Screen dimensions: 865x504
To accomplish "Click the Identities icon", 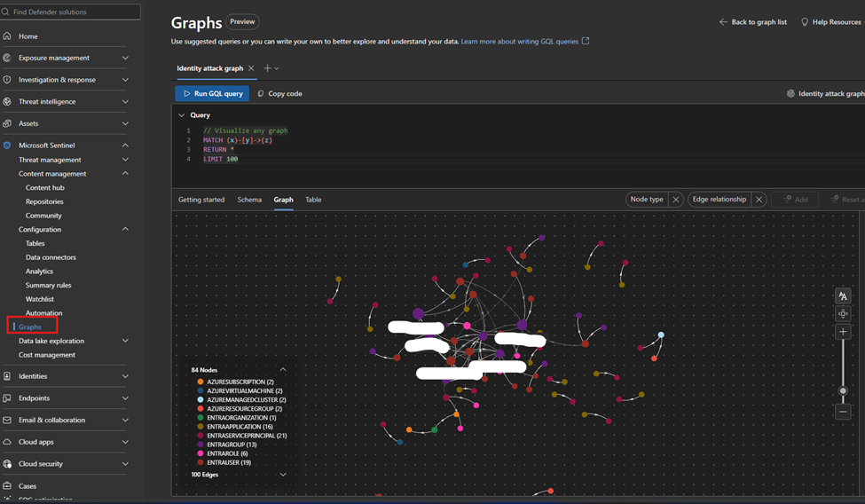I will (x=7, y=376).
